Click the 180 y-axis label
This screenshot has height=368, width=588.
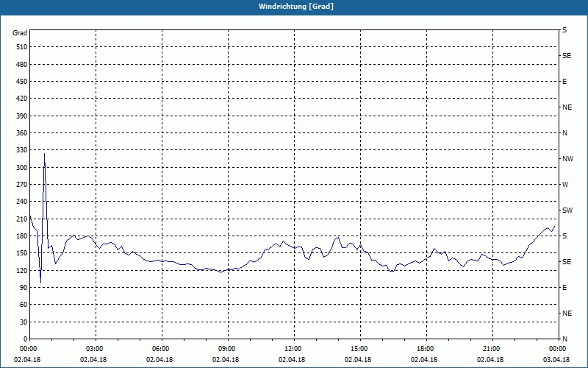[22, 236]
